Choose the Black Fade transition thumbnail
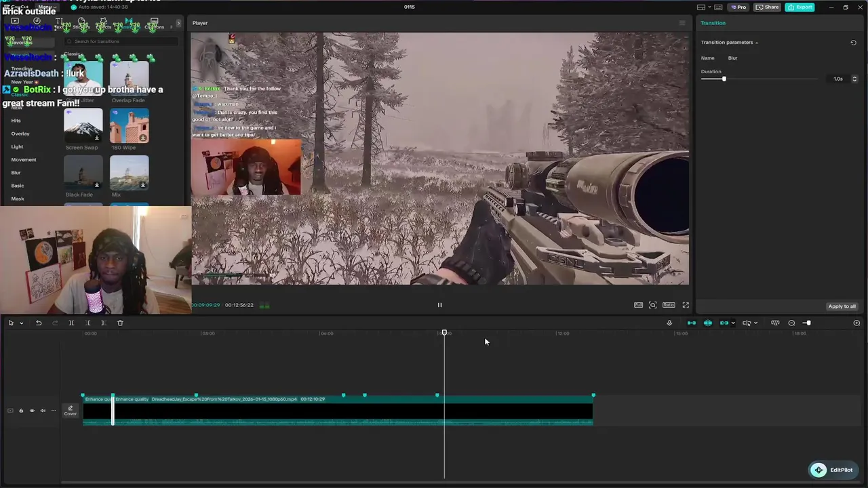Screen dimensions: 868x488 pyautogui.click(x=83, y=173)
